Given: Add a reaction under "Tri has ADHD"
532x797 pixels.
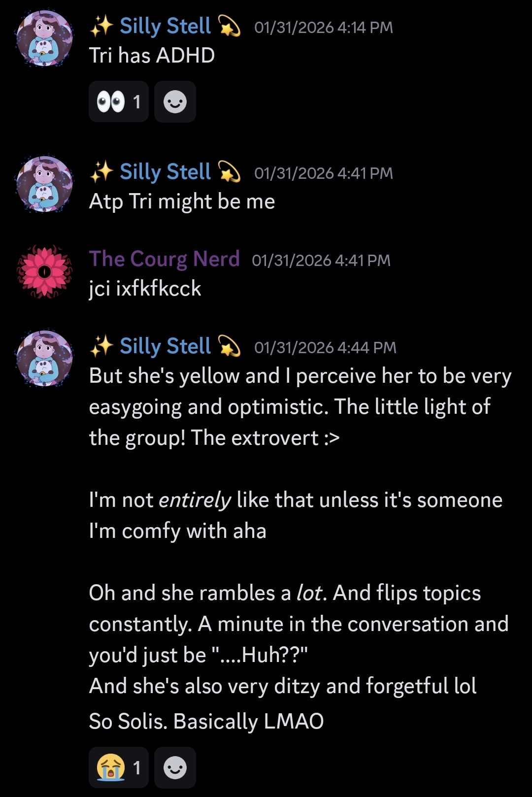Looking at the screenshot, I should pos(175,102).
